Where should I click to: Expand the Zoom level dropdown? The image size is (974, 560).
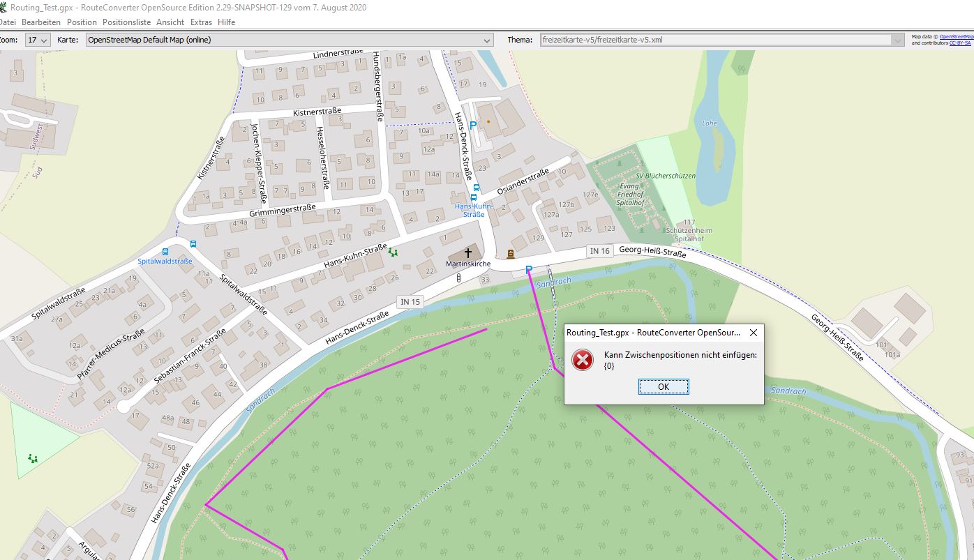[38, 40]
